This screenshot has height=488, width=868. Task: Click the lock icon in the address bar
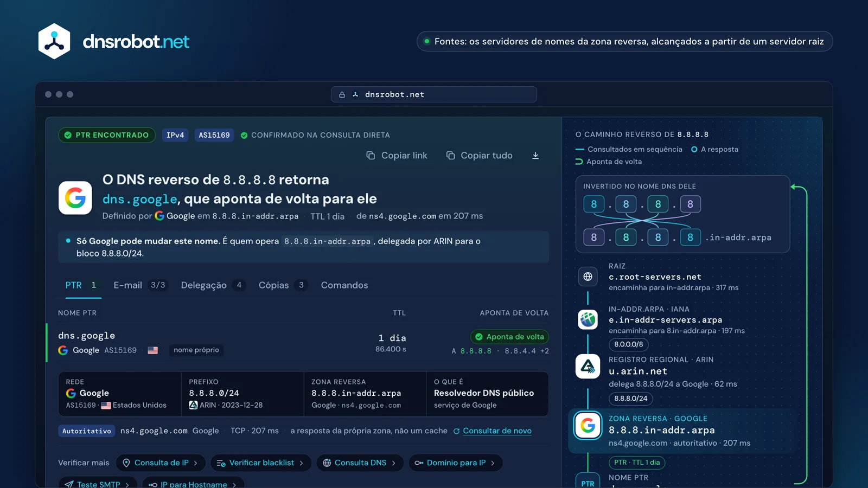coord(342,94)
